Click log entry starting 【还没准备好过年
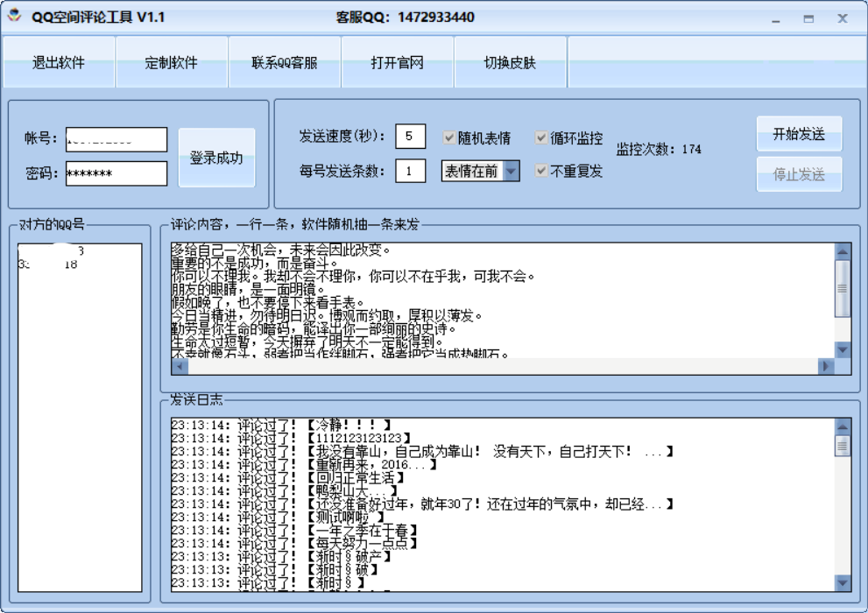The image size is (868, 613). [422, 504]
